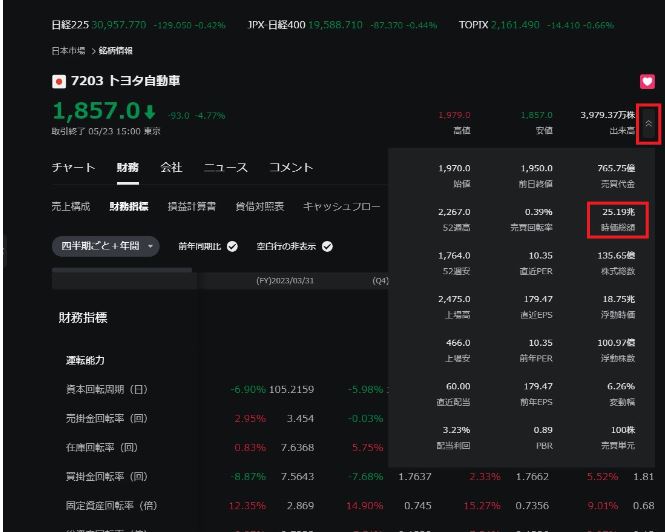Click the 日本市場 breadcrumb link
The width and height of the screenshot is (665, 532).
tap(69, 51)
